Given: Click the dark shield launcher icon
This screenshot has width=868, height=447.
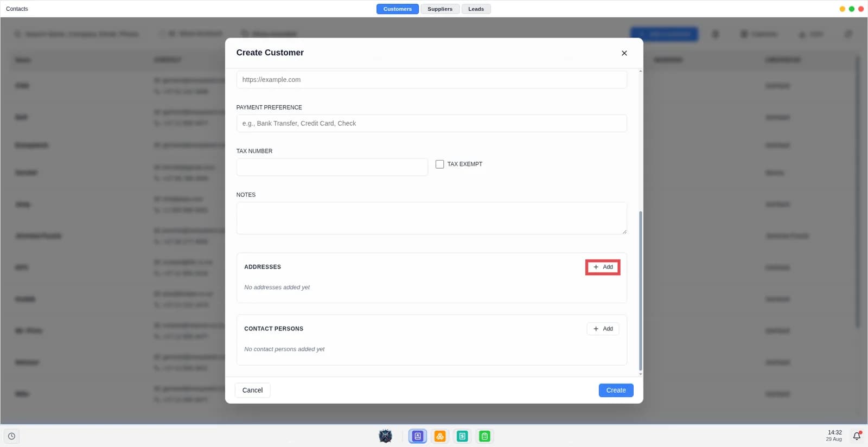Looking at the screenshot, I should (385, 436).
